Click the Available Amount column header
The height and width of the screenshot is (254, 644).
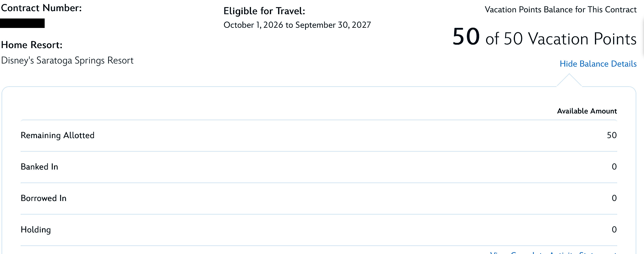587,111
